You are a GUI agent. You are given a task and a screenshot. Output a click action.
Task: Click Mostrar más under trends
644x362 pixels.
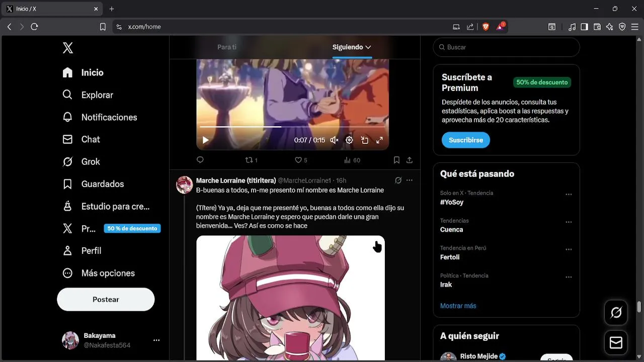[x=458, y=306]
